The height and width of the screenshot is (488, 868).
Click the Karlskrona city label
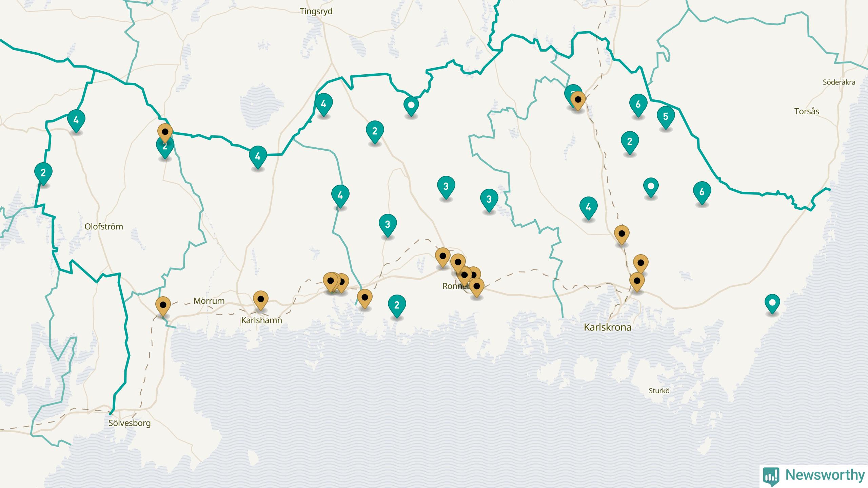pyautogui.click(x=607, y=327)
